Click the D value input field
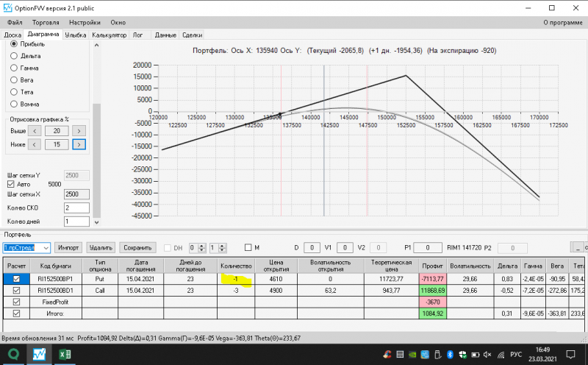 click(311, 247)
